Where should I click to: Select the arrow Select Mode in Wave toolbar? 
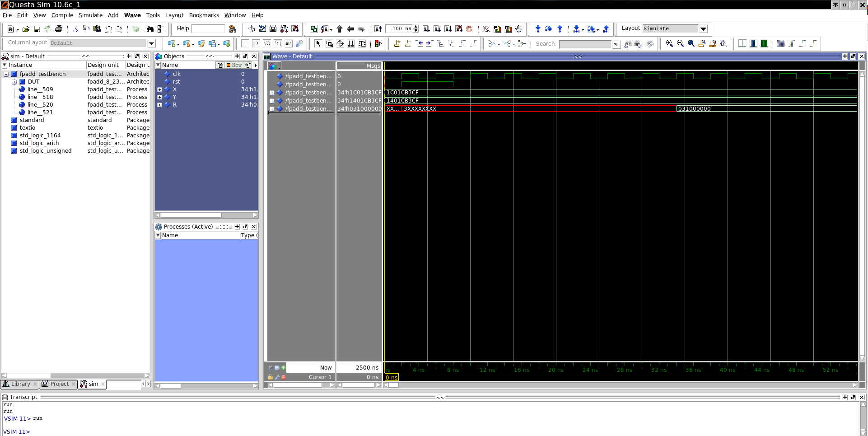[318, 43]
